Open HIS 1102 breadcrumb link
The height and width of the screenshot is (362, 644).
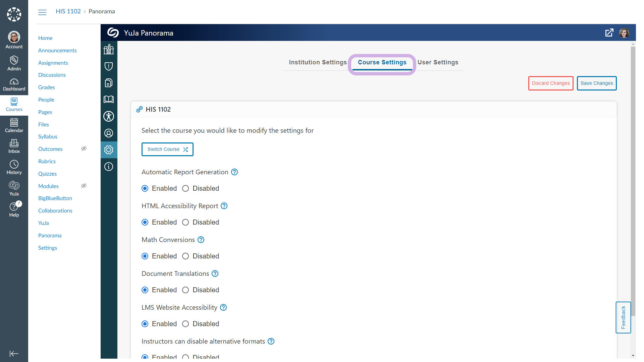click(x=68, y=11)
